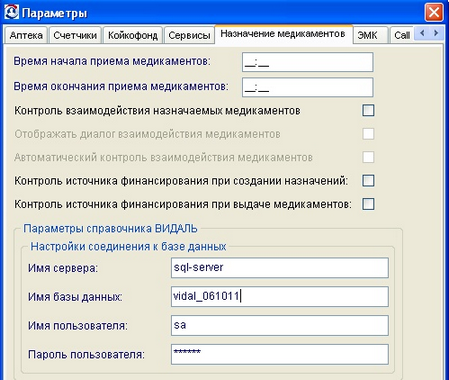Click the Имя сервера field with sql-server
The width and height of the screenshot is (449, 380).
pos(280,267)
